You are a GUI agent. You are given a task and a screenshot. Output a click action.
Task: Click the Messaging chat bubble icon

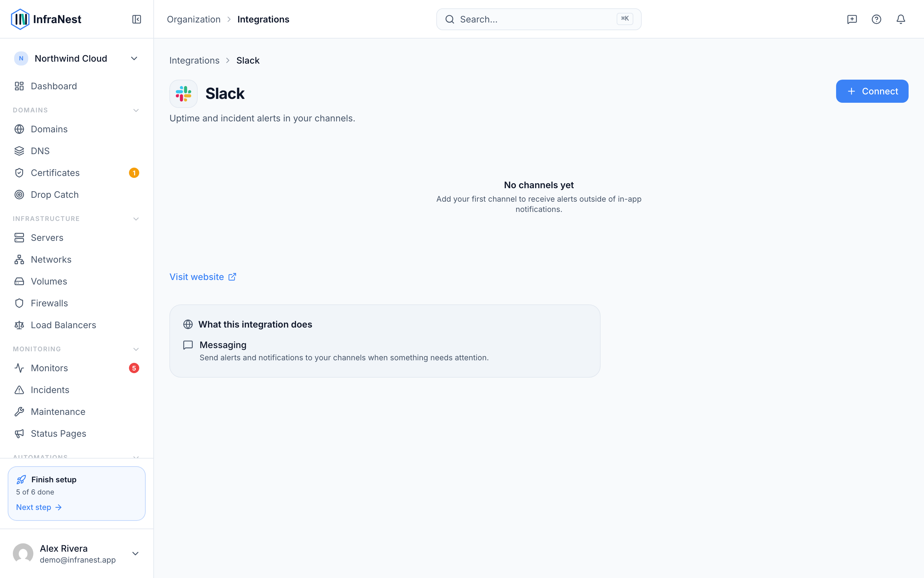188,345
